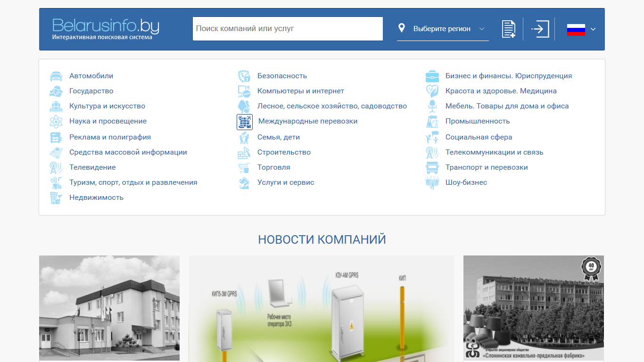Open Телевидение category link
Screen dimensions: 644x362
(x=92, y=167)
